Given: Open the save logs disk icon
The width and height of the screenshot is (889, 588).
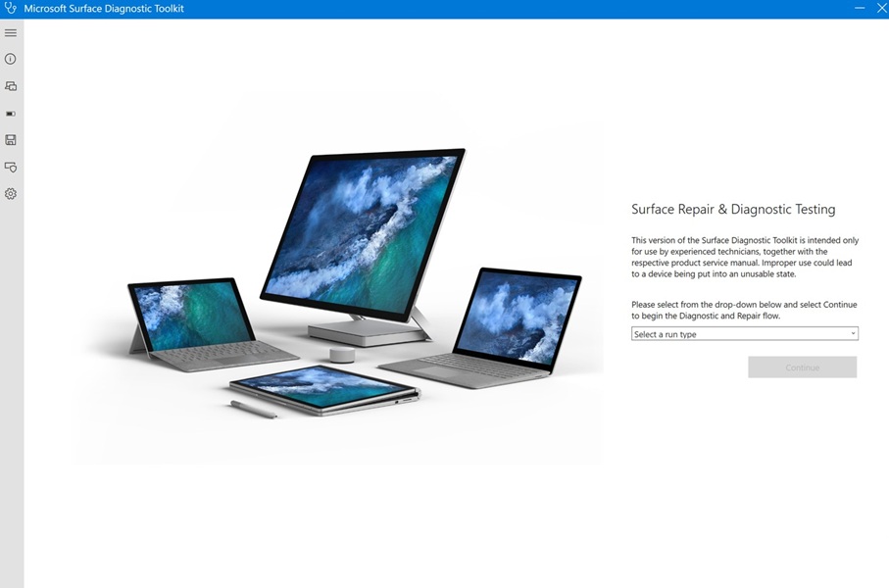Looking at the screenshot, I should coord(11,140).
